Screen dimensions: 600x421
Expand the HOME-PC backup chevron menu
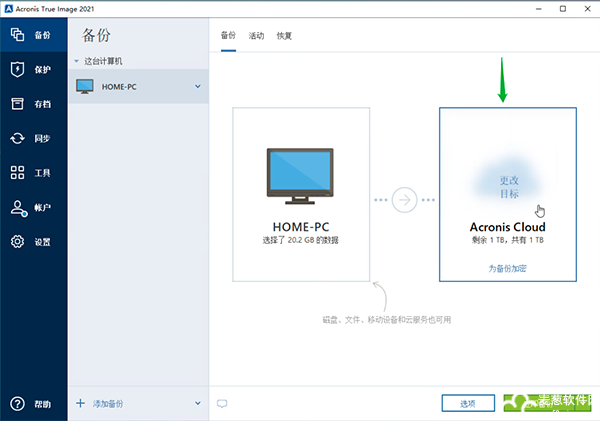click(198, 87)
